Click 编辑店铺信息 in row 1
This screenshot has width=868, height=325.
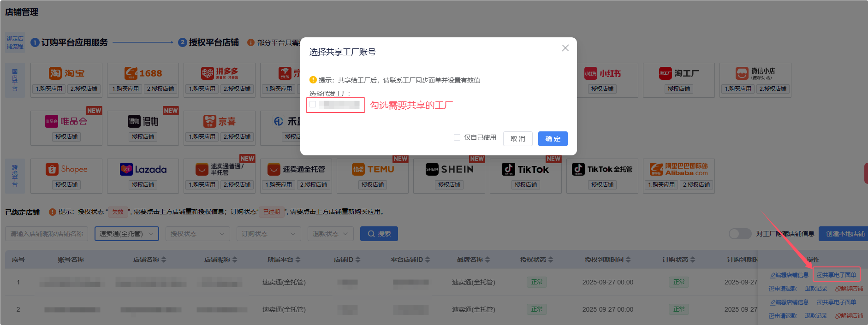pos(789,275)
